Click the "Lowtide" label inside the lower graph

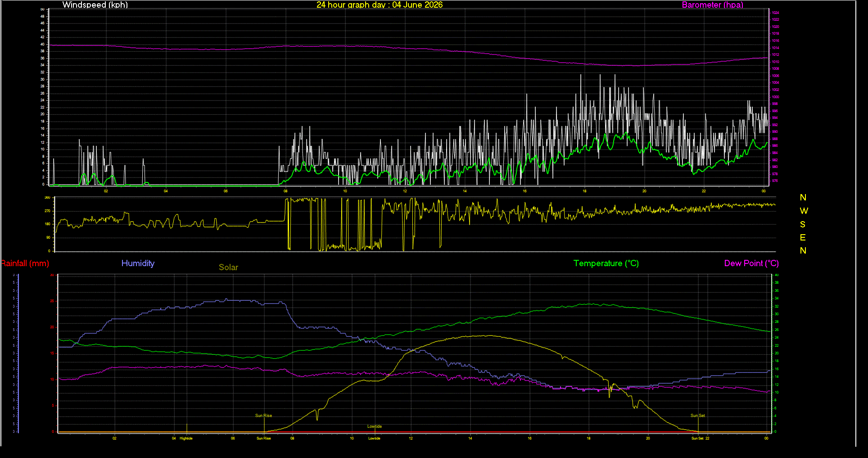coord(375,426)
